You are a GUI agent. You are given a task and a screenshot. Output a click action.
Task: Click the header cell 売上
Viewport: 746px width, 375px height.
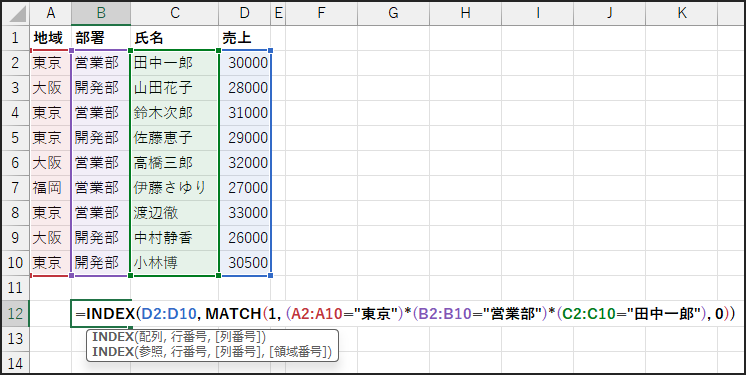coord(245,38)
